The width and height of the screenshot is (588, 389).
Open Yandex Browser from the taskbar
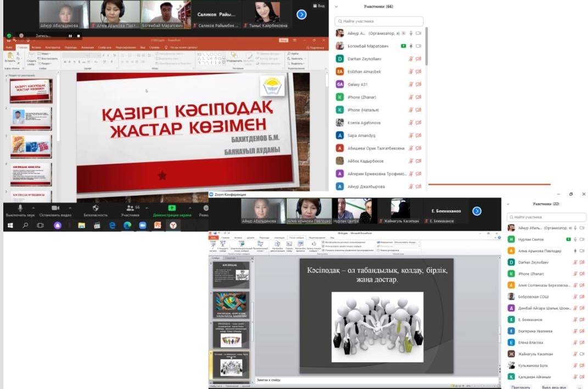tap(173, 225)
